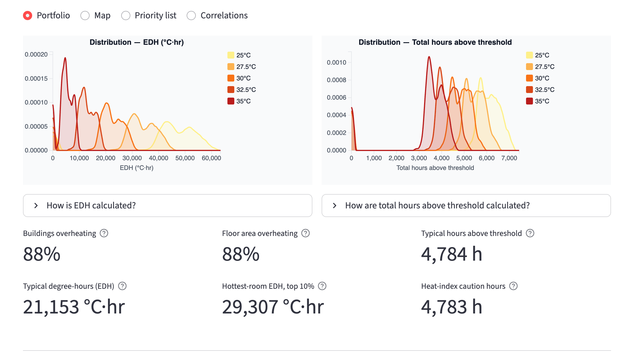Click the 29,307 °C·hr metric value
This screenshot has height=364, width=634.
pos(273,307)
